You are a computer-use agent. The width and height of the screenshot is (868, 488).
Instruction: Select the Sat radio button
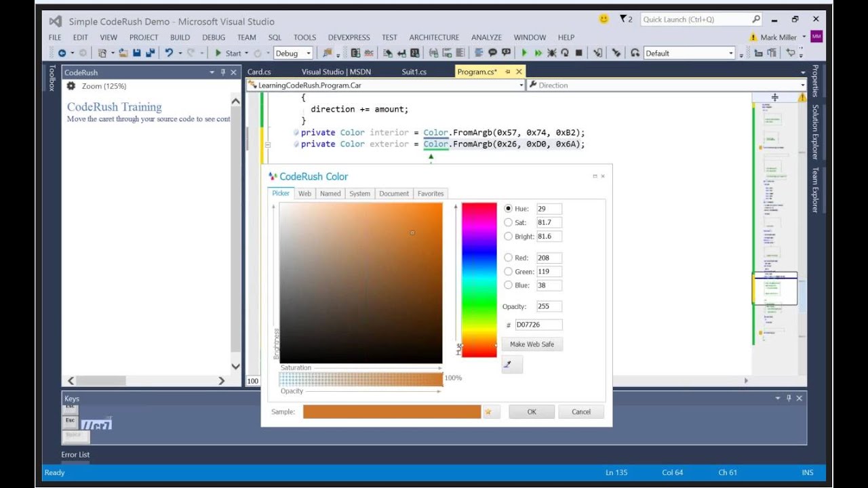coord(509,222)
